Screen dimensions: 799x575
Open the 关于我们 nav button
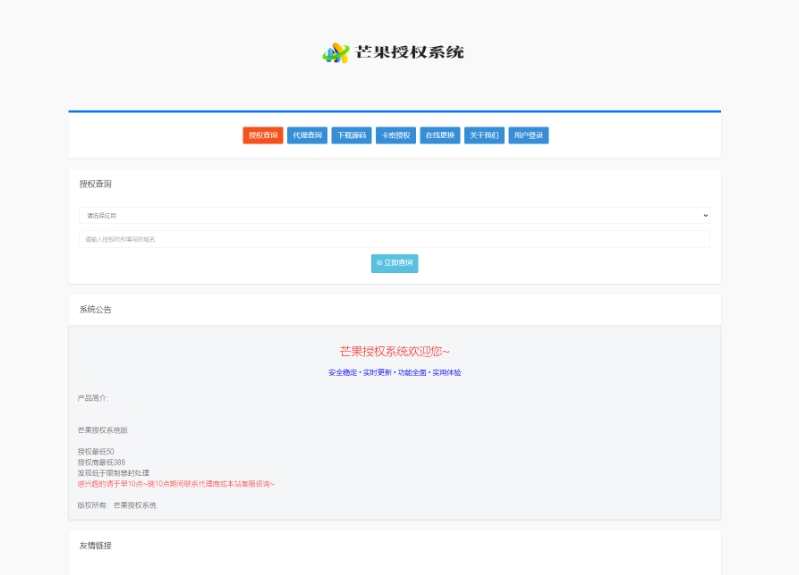coord(485,135)
